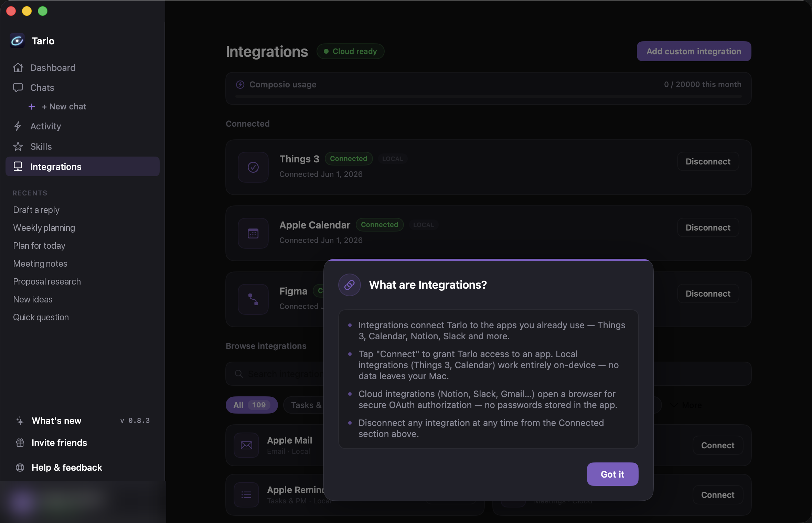Open Dashboard via its house icon

pos(18,68)
